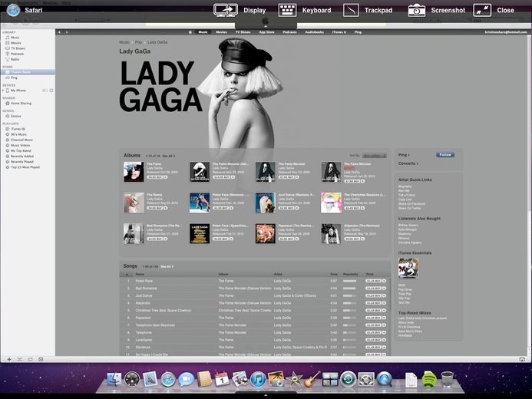532x399 pixels.
Task: Open the Pop breadcrumb link
Action: tap(138, 42)
